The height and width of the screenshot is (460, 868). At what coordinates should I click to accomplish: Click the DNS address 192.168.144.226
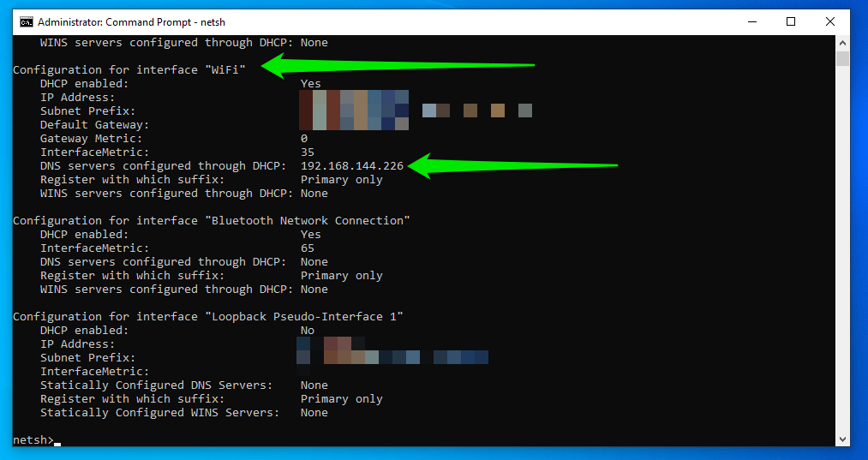pos(352,166)
